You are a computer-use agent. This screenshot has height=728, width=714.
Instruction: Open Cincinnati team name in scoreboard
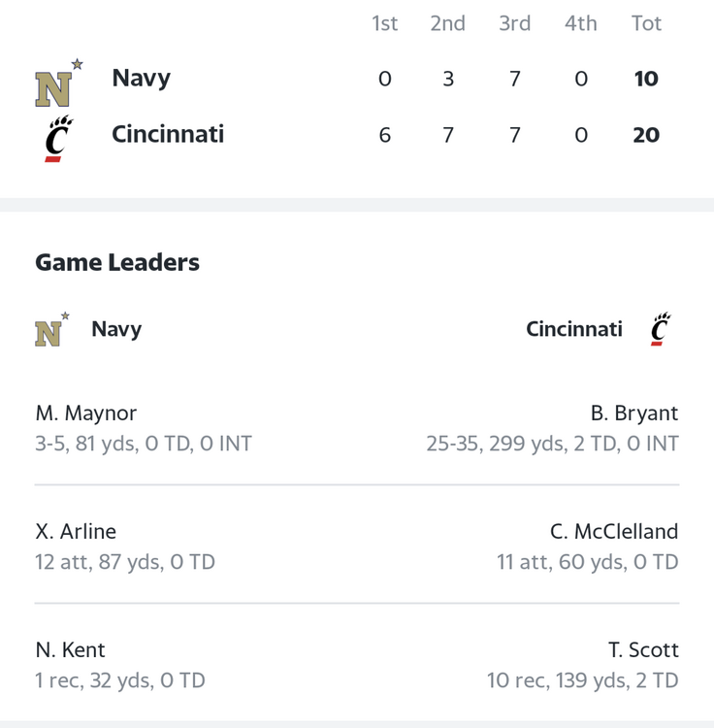click(x=168, y=134)
